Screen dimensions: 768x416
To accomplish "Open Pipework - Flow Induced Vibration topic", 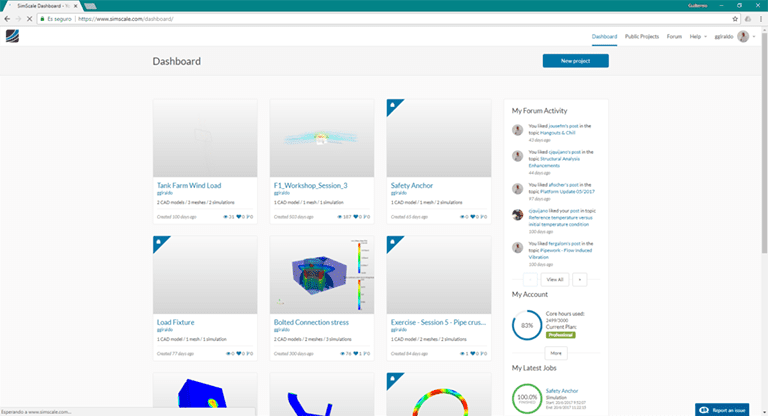I will [x=560, y=253].
